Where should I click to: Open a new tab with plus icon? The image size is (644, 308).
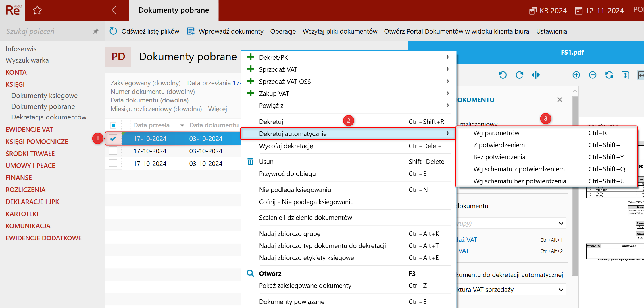(x=232, y=10)
